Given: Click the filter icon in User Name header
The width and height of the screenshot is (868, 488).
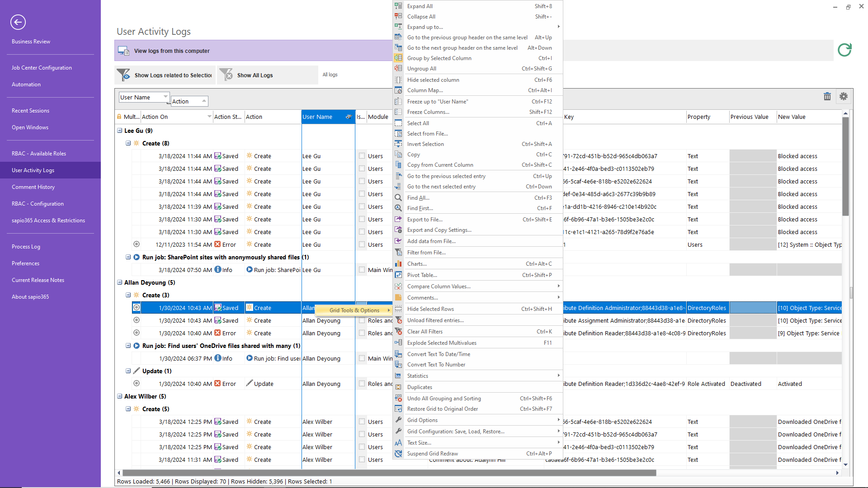Looking at the screenshot, I should (349, 117).
